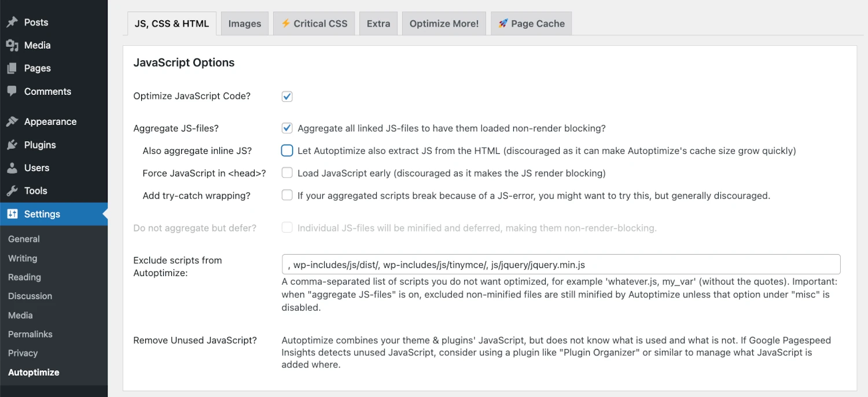Click the Pages icon in sidebar
Image resolution: width=868 pixels, height=397 pixels.
[12, 68]
